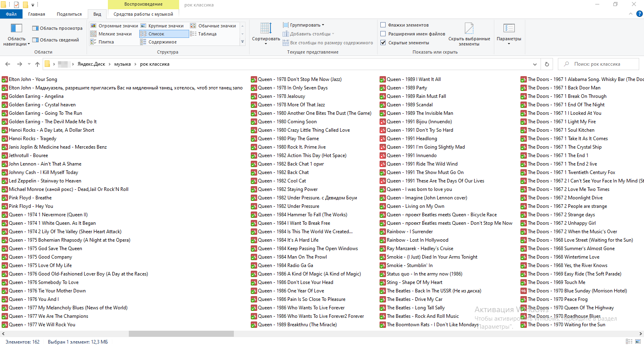This screenshot has width=644, height=346.
Task: Open address bar history dropdown
Action: (535, 64)
